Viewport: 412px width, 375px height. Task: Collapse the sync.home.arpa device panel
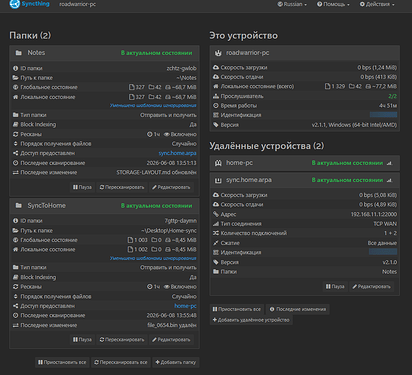305,180
